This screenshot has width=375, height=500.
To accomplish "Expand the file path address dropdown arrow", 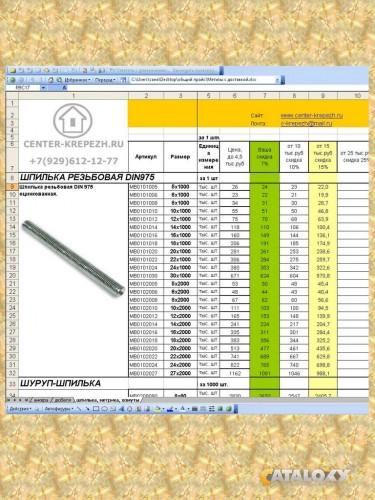I will pos(277,80).
